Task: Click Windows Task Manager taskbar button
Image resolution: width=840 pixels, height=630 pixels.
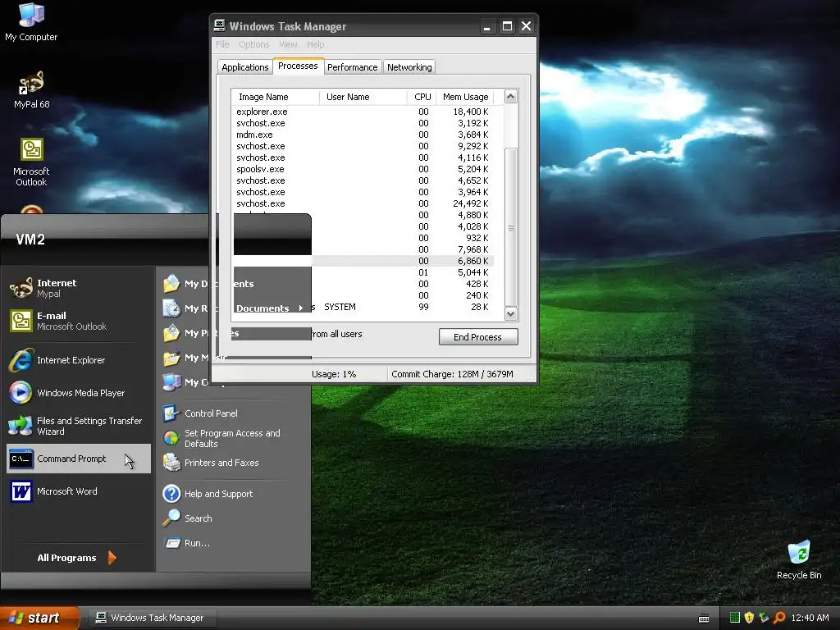Action: coord(152,618)
